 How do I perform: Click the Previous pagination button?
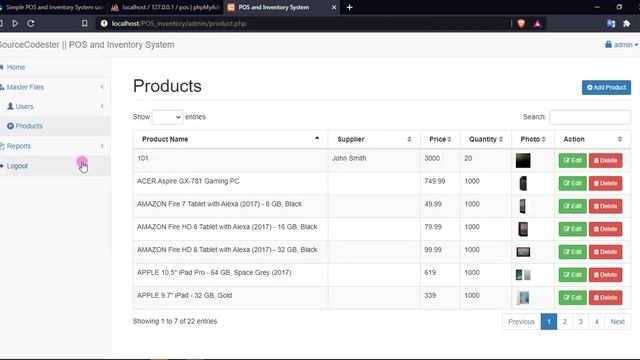(521, 322)
